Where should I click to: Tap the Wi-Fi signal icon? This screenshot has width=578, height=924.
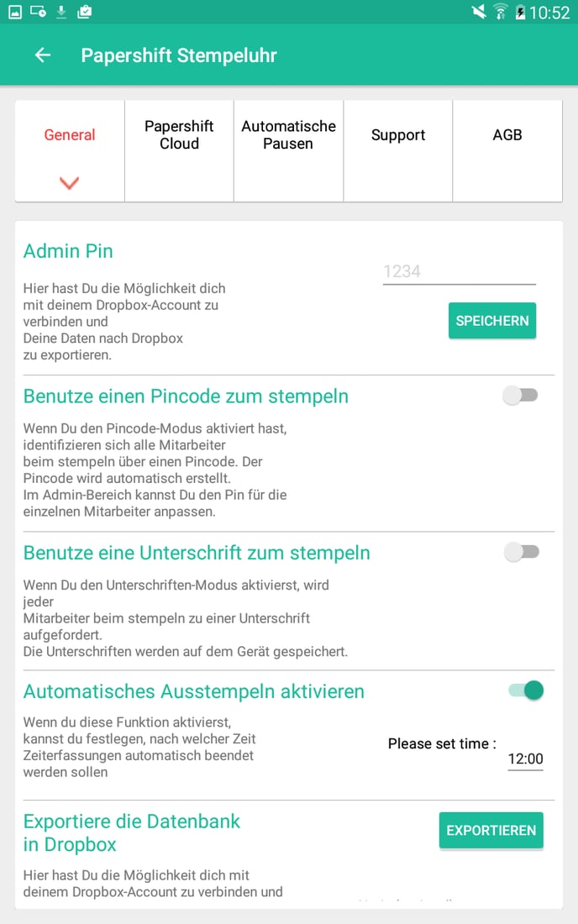(x=501, y=12)
